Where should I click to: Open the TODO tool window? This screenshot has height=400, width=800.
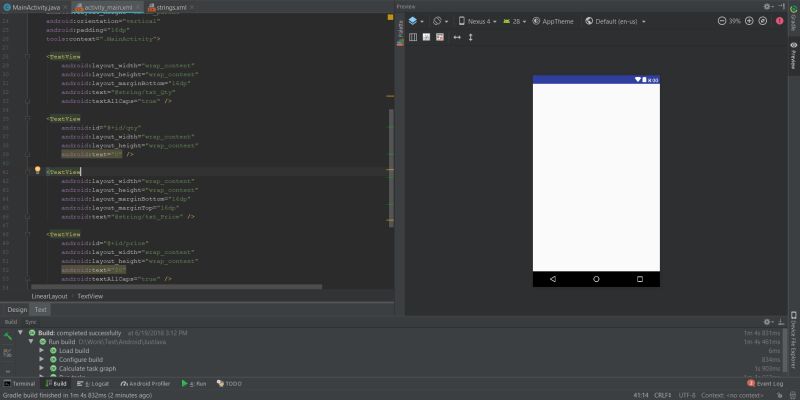click(x=229, y=384)
